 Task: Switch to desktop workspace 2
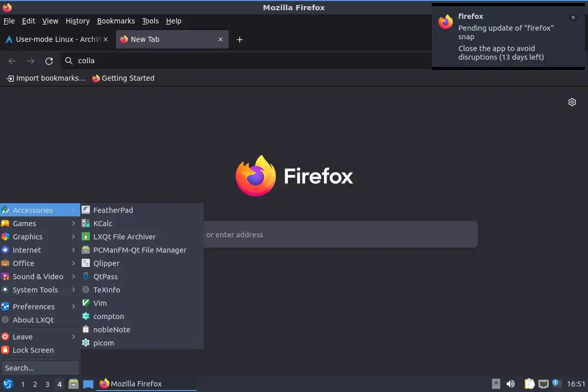(35, 384)
